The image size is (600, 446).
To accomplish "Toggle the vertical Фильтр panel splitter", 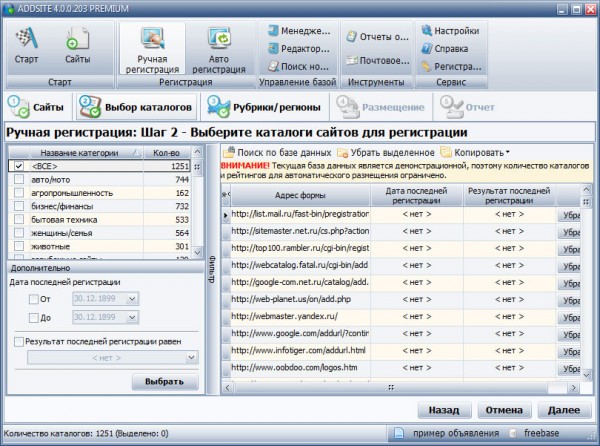I will [212, 269].
